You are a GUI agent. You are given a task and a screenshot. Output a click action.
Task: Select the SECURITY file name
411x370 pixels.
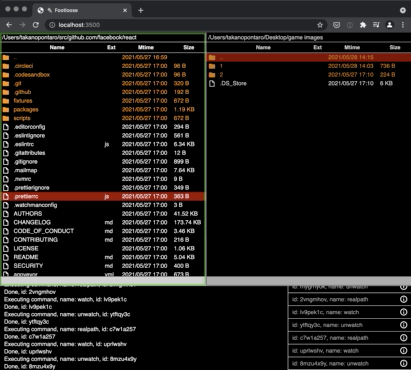(x=28, y=266)
